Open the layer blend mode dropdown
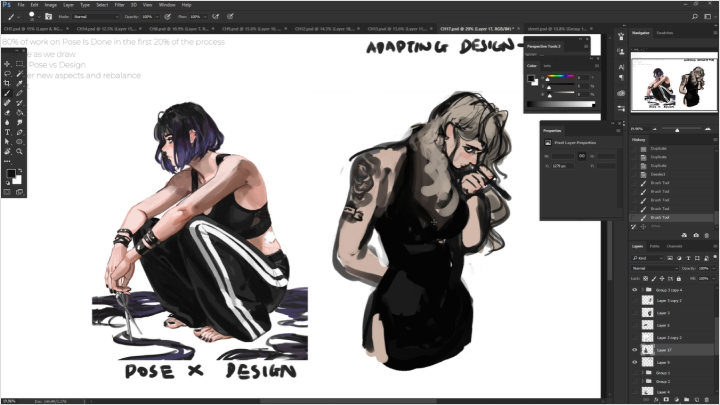The image size is (720, 405). pyautogui.click(x=655, y=268)
